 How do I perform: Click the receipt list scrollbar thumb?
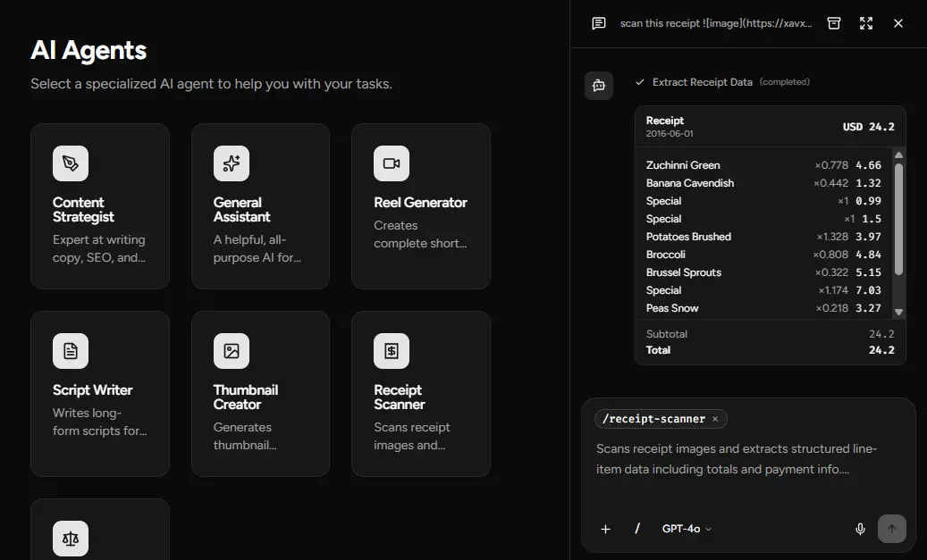click(x=898, y=219)
